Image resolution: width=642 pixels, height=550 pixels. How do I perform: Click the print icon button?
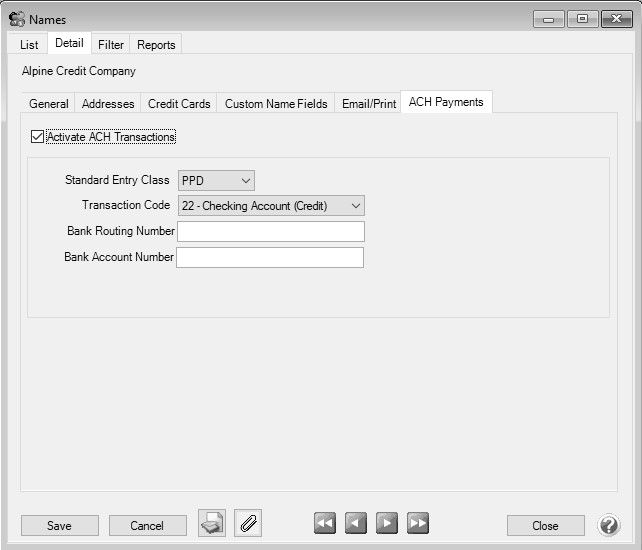[x=212, y=524]
